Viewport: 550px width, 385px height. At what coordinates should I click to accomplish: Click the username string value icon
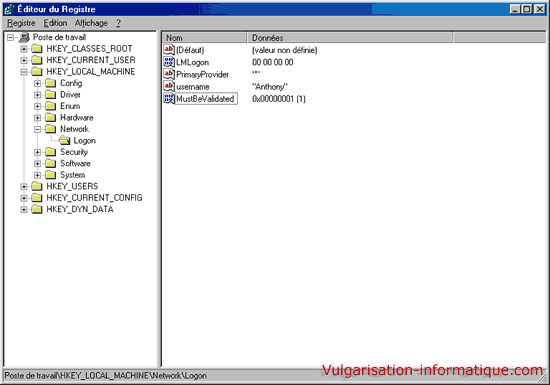[x=169, y=86]
